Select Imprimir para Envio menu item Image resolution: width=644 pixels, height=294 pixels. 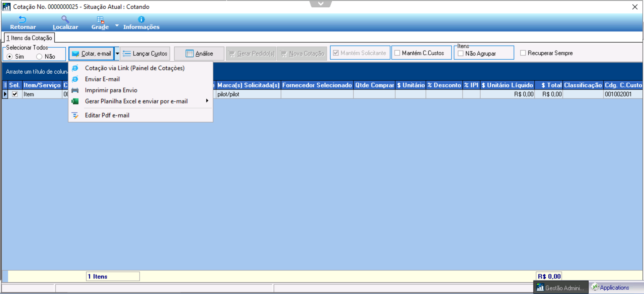[140, 90]
